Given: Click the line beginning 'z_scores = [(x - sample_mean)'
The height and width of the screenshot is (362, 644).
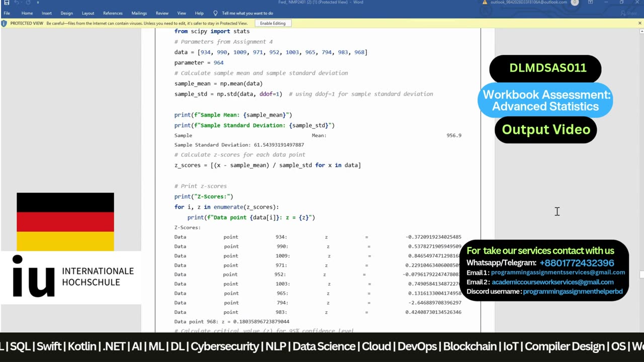Looking at the screenshot, I should coord(268,165).
